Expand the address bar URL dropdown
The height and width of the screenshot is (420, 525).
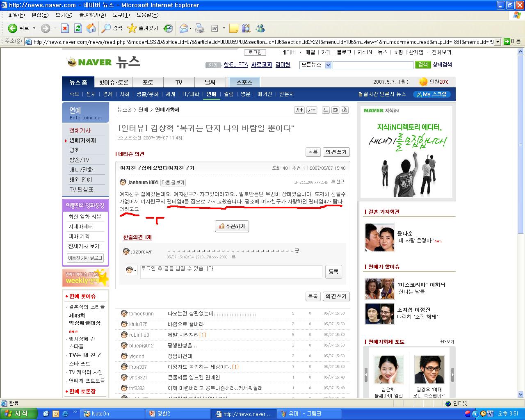click(x=498, y=41)
